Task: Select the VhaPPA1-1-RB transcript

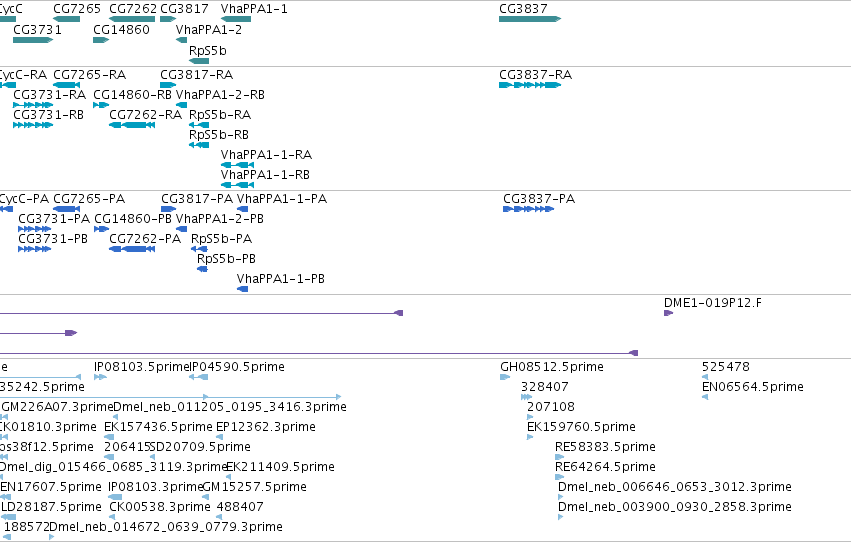Action: pyautogui.click(x=237, y=185)
